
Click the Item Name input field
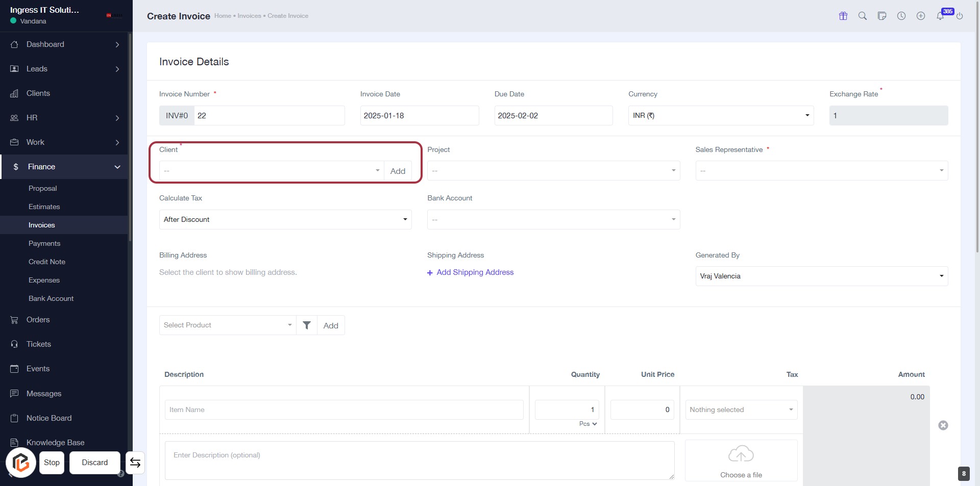[x=344, y=410]
